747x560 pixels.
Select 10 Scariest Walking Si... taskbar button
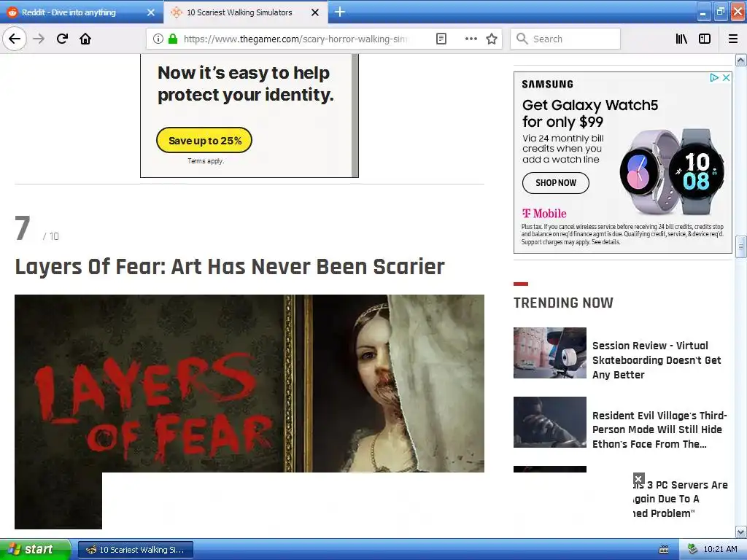pyautogui.click(x=135, y=550)
